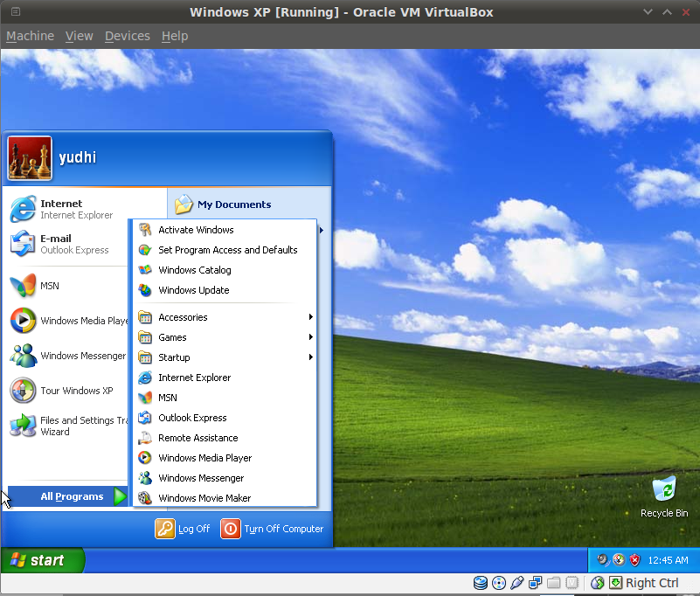Viewport: 700px width, 596px height.
Task: Click the red security shield tray icon
Action: (634, 560)
